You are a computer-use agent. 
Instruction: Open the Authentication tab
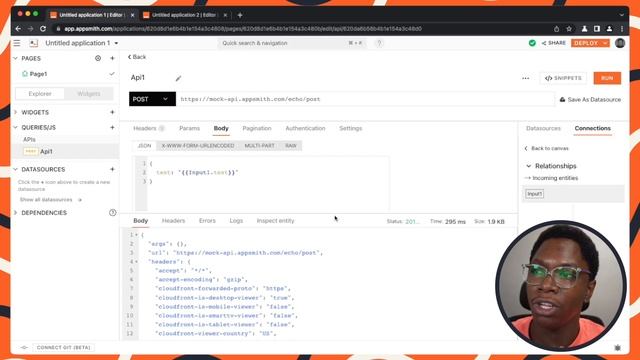(x=305, y=128)
